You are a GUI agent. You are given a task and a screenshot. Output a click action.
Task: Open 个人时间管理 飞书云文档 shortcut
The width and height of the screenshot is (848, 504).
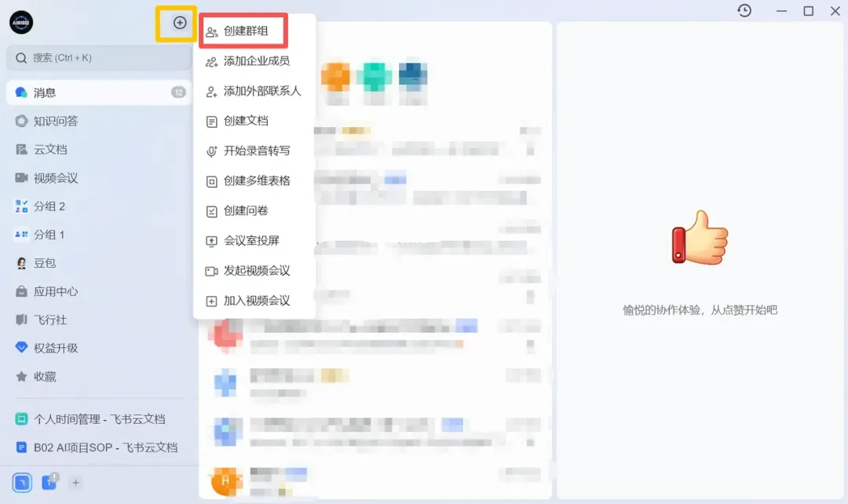pyautogui.click(x=100, y=419)
